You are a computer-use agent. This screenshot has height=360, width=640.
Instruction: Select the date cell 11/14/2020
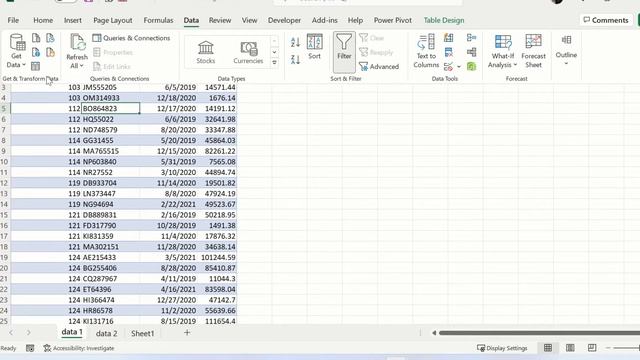pos(169,183)
